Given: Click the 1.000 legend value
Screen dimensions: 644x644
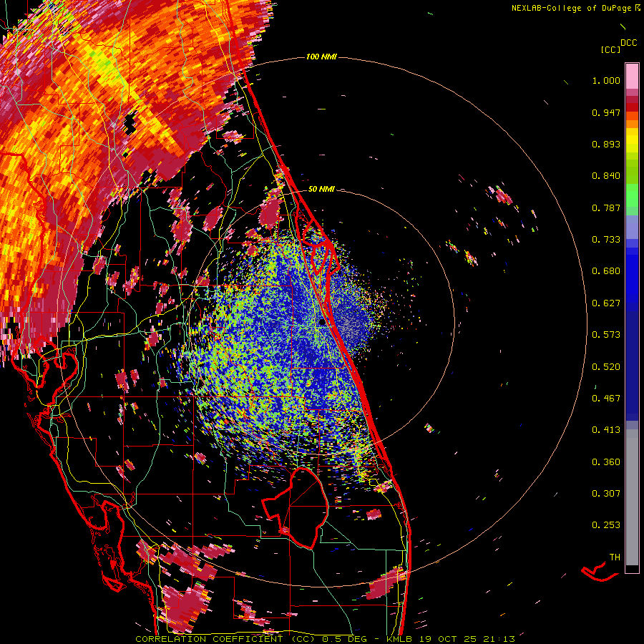Looking at the screenshot, I should pyautogui.click(x=606, y=80).
